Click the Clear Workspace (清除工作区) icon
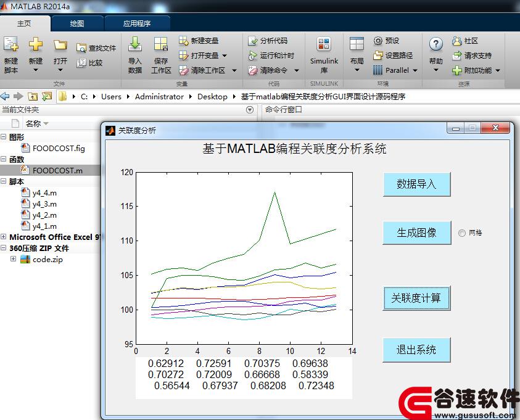The image size is (520, 420). pyautogui.click(x=183, y=70)
